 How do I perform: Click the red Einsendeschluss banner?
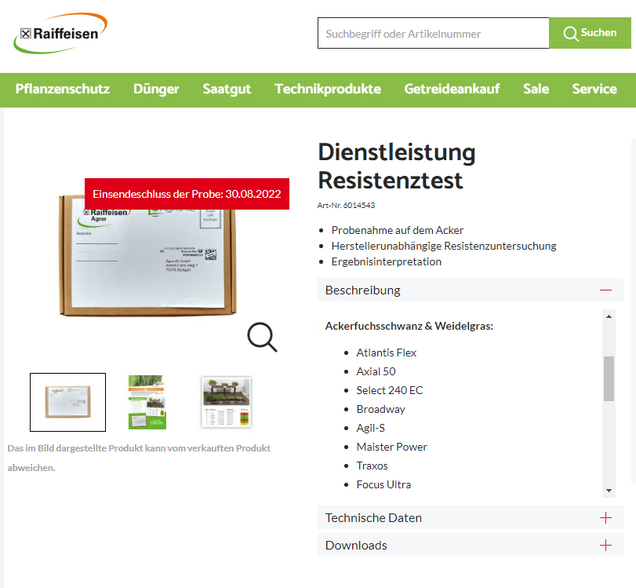[187, 194]
